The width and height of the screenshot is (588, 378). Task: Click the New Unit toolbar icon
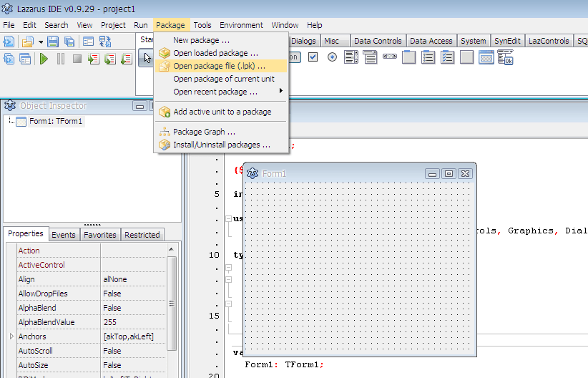[9, 42]
